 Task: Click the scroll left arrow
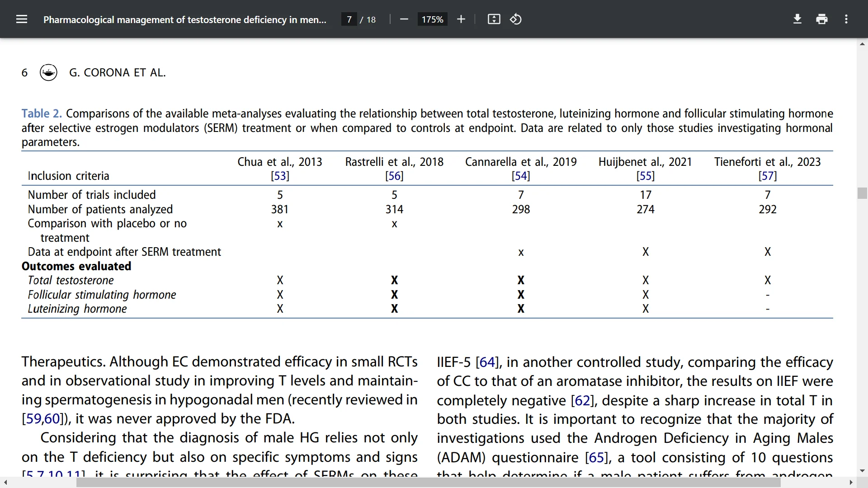5,483
